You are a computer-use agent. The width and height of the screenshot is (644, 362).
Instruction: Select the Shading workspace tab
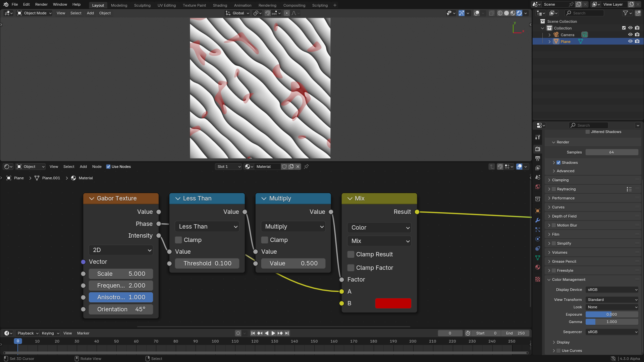click(x=220, y=5)
